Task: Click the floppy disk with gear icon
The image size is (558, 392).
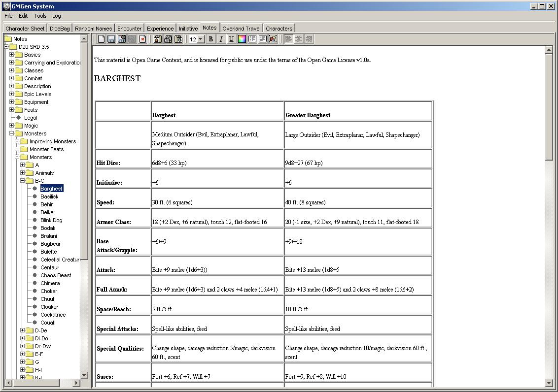Action: pos(122,39)
